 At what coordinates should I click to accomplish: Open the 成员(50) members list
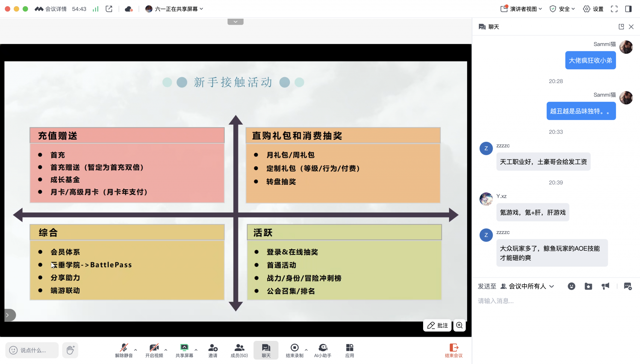tap(239, 350)
